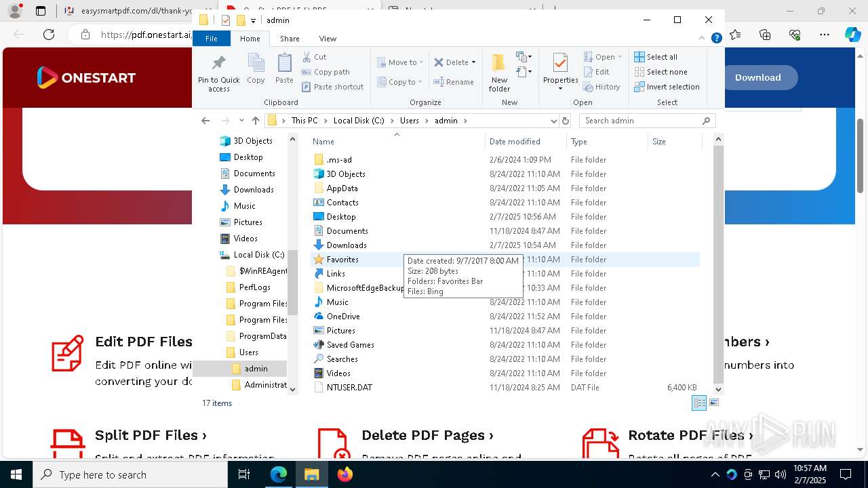868x488 pixels.
Task: Collapse the ribbon with chevron
Action: 703,39
